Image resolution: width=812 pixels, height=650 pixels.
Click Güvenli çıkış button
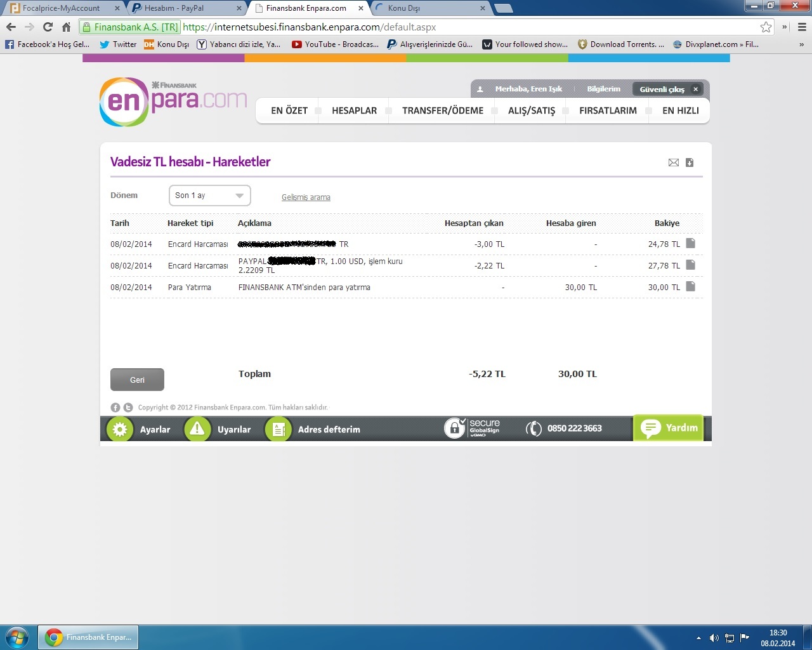click(x=668, y=90)
